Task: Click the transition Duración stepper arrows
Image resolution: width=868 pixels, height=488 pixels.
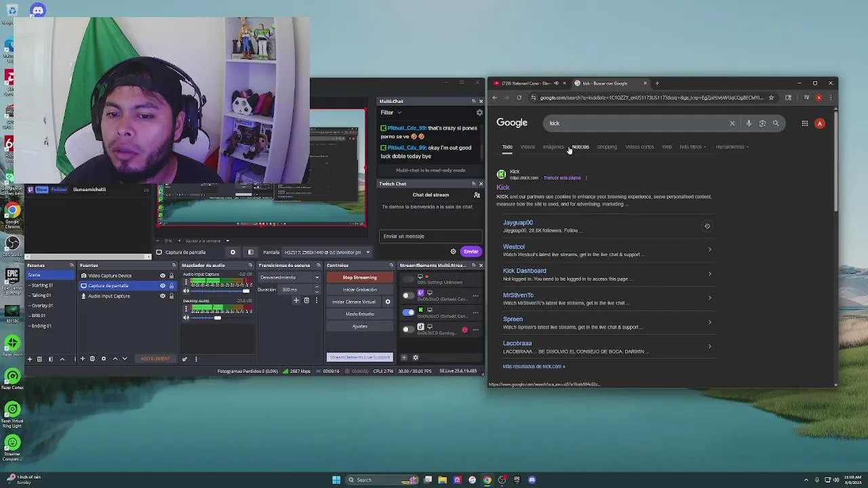Action: coord(317,289)
